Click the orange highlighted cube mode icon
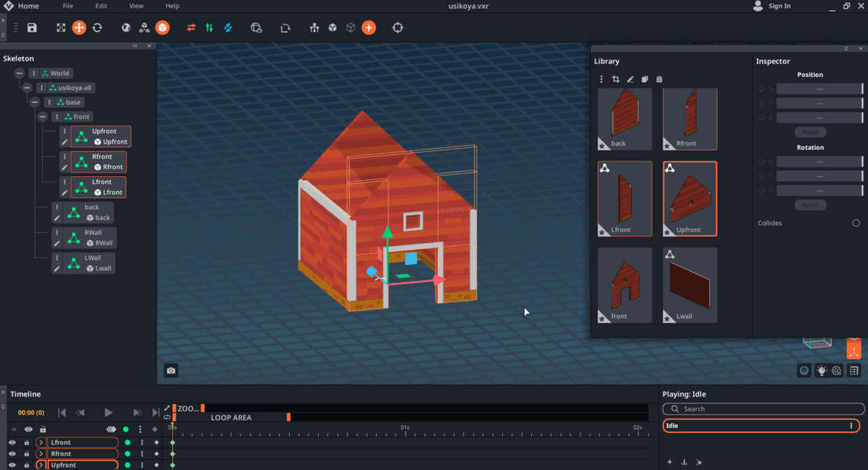This screenshot has height=470, width=868. click(x=162, y=27)
